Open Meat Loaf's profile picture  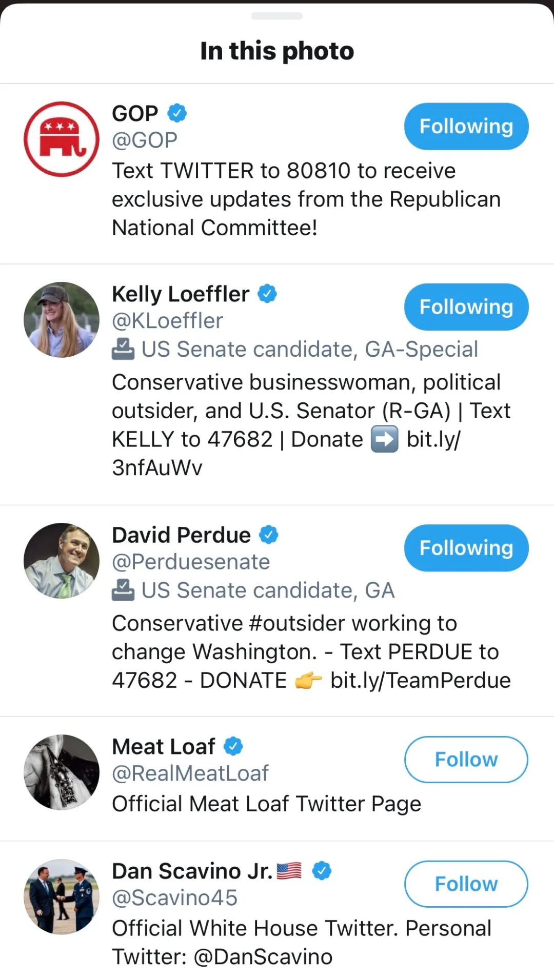pos(62,772)
